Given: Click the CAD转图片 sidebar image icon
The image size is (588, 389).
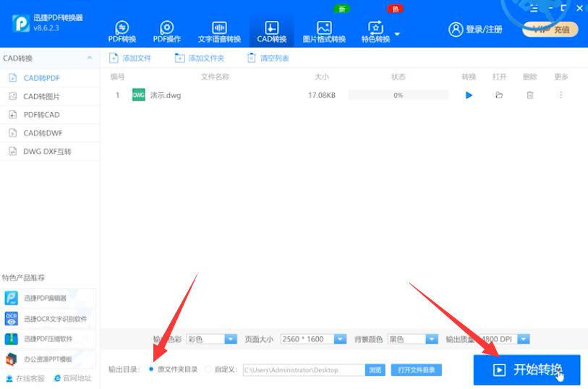Looking at the screenshot, I should (13, 96).
